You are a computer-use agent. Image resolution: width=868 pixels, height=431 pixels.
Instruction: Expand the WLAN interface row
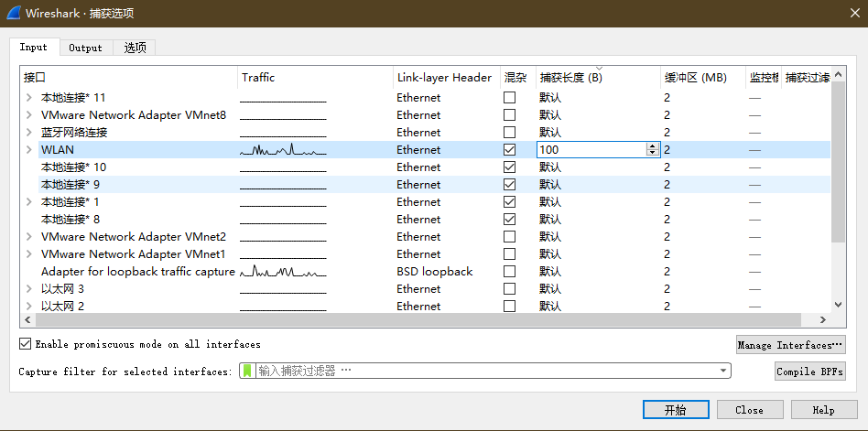(x=29, y=150)
